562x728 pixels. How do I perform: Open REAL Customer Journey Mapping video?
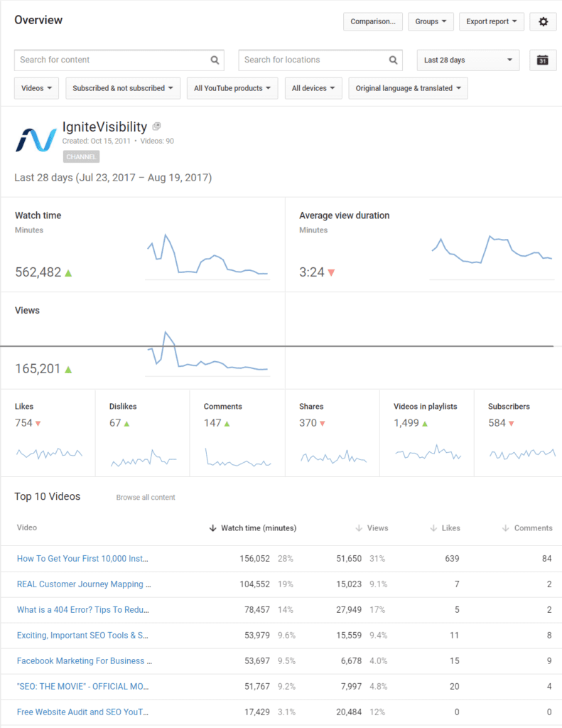(x=84, y=584)
